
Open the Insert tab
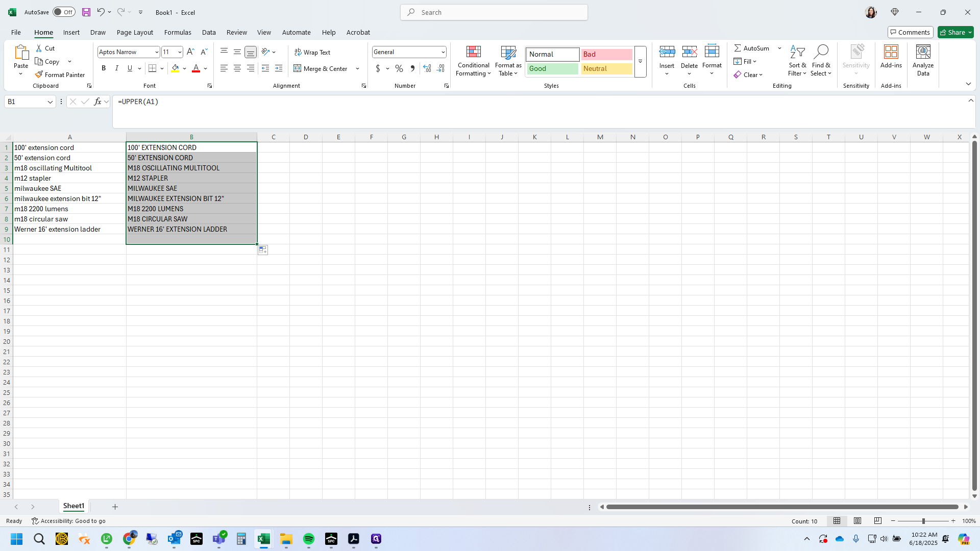71,33
